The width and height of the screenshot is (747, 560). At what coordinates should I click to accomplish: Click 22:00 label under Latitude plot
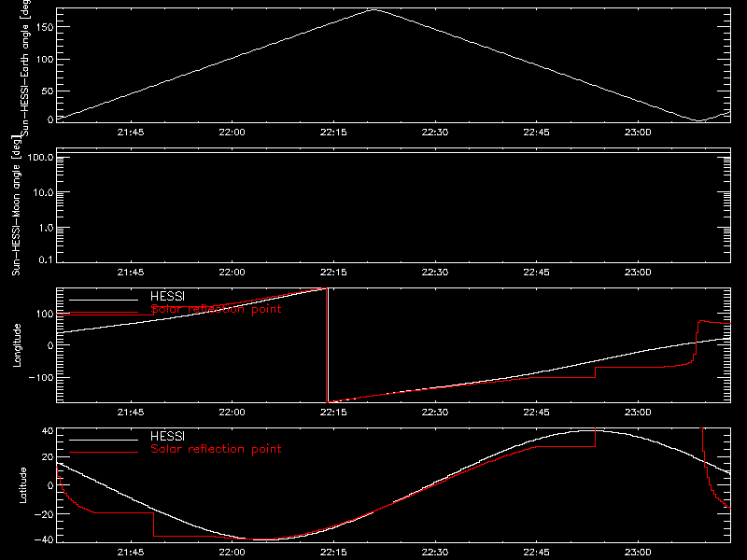click(232, 553)
